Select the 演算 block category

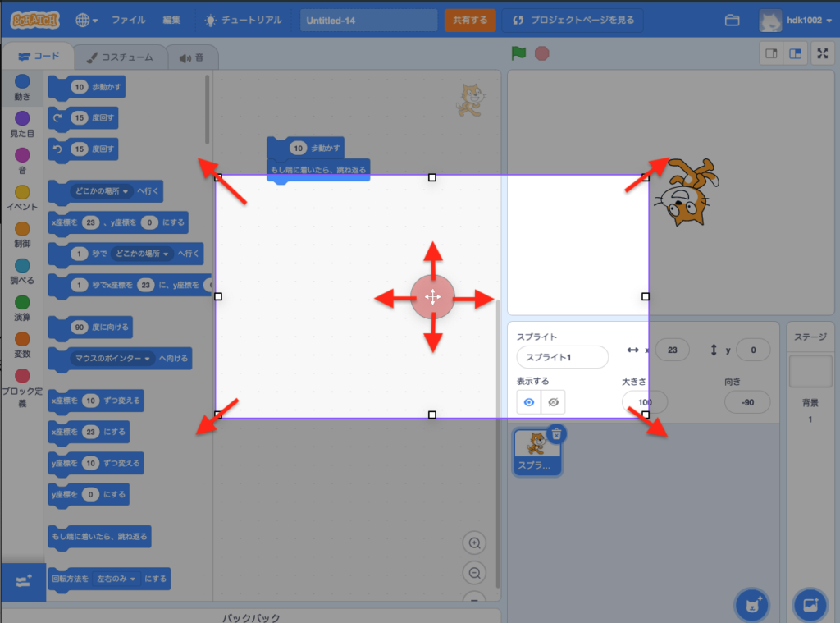[x=22, y=309]
